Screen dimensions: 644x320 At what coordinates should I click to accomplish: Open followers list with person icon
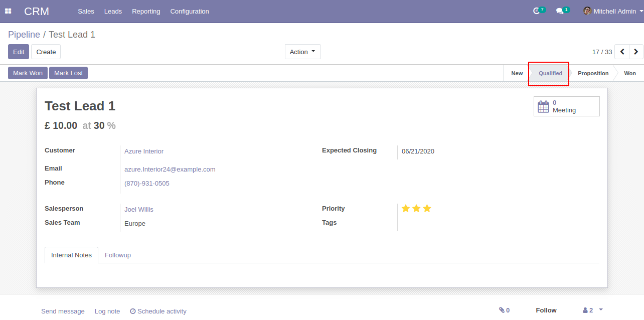point(592,310)
